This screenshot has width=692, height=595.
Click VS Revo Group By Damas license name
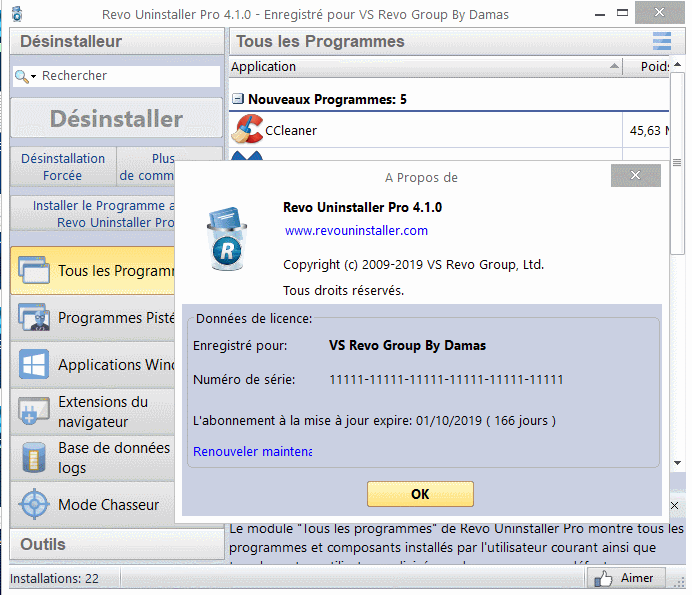tap(407, 345)
